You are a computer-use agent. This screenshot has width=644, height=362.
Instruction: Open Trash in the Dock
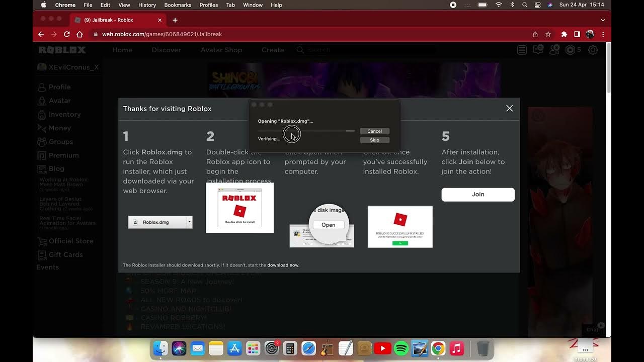[482, 348]
